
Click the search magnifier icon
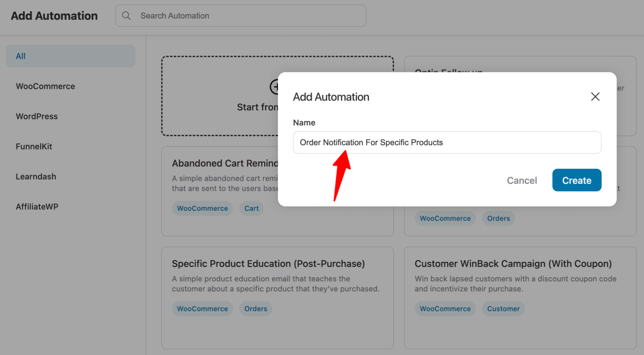point(126,15)
